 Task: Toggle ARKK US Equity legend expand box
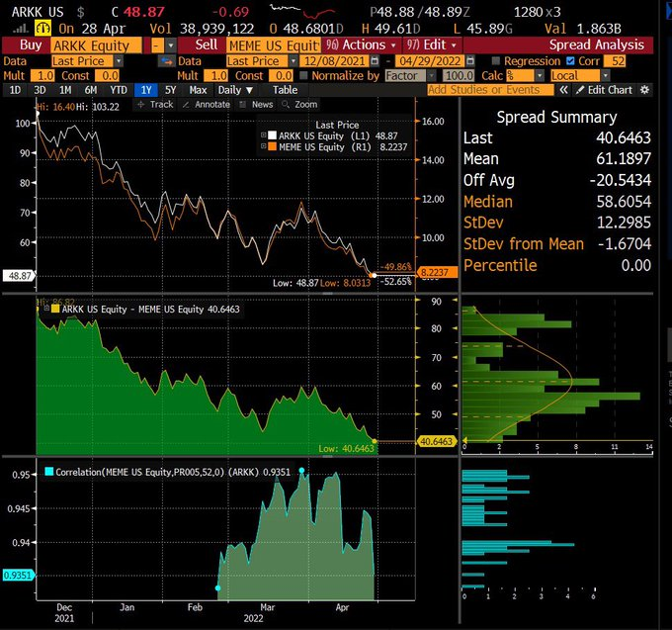click(x=264, y=135)
